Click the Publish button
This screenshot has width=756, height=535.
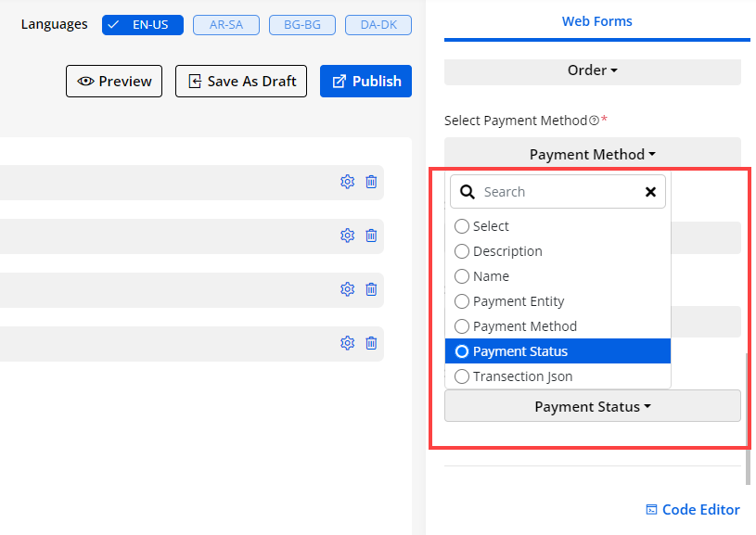[x=365, y=82]
